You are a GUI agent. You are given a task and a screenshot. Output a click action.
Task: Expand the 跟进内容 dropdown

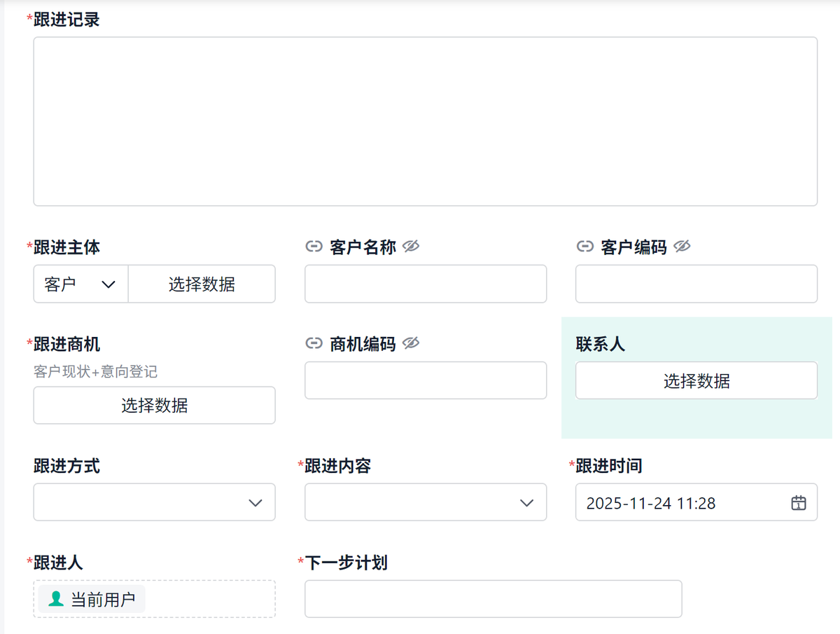pos(425,502)
